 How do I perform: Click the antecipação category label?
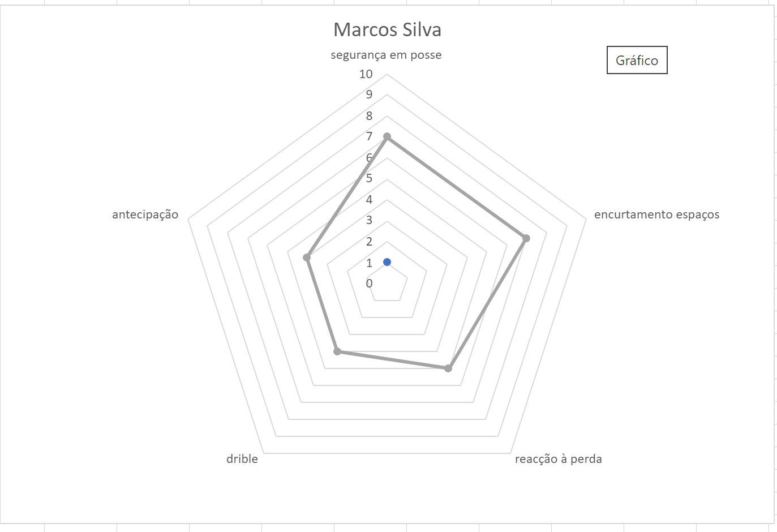(145, 214)
